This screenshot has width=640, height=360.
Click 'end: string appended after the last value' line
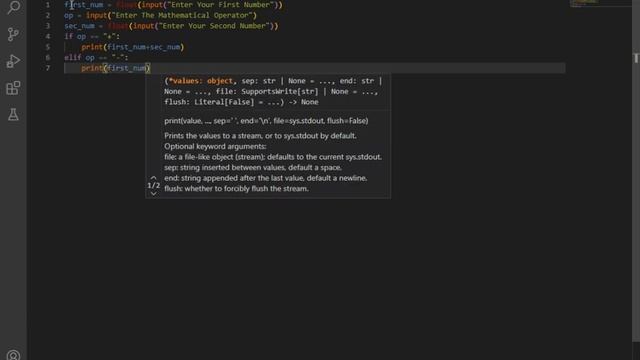point(265,178)
